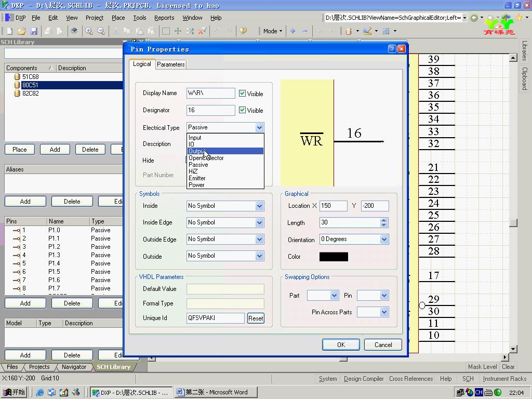
Task: Click the new document toolbar icon
Action: [x=9, y=31]
